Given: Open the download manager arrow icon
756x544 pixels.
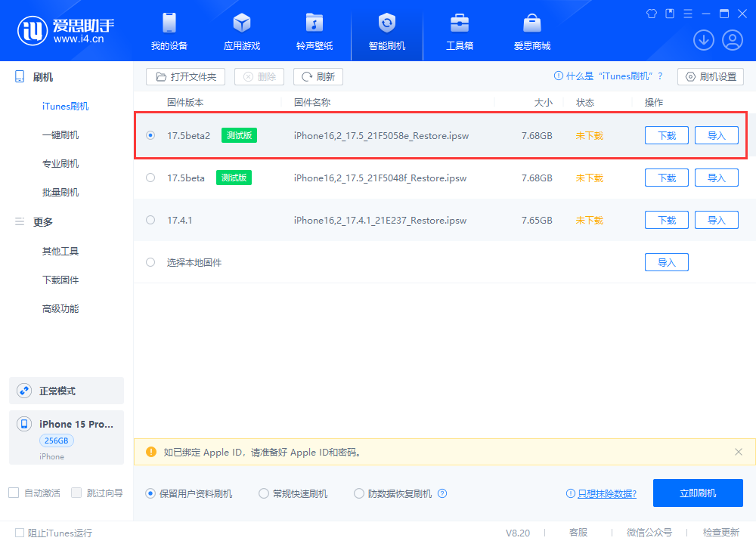Looking at the screenshot, I should [x=703, y=40].
